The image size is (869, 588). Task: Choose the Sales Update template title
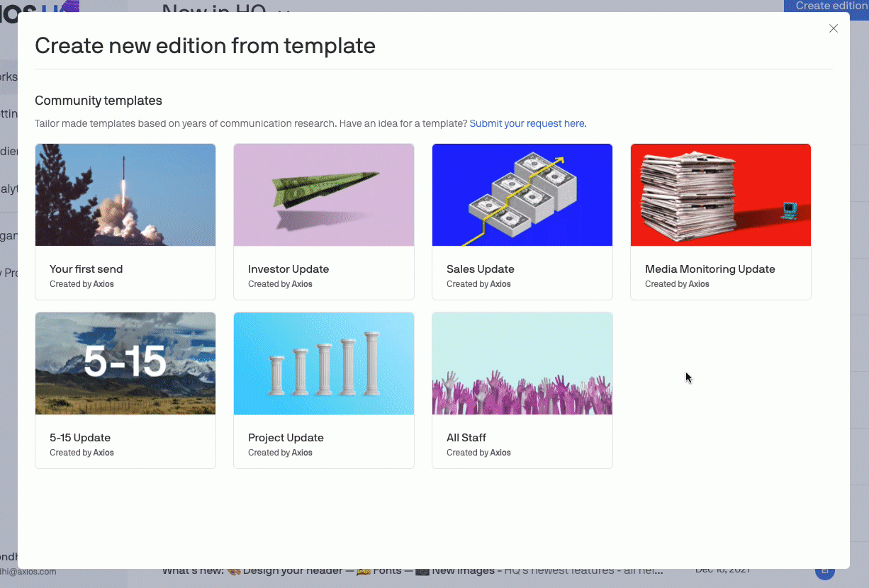[x=481, y=269]
